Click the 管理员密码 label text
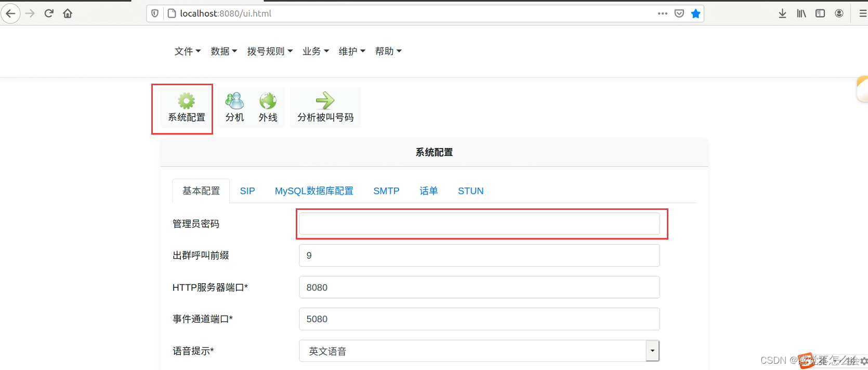 click(196, 224)
